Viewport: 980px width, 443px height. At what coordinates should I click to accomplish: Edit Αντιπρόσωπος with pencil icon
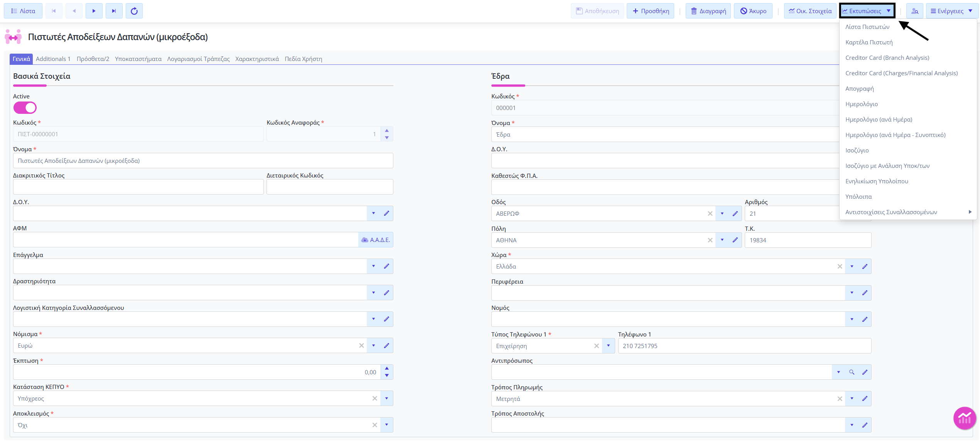coord(865,372)
